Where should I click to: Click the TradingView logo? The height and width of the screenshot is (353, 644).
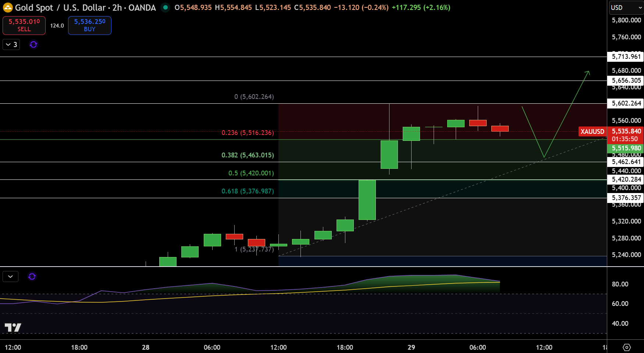pyautogui.click(x=13, y=327)
